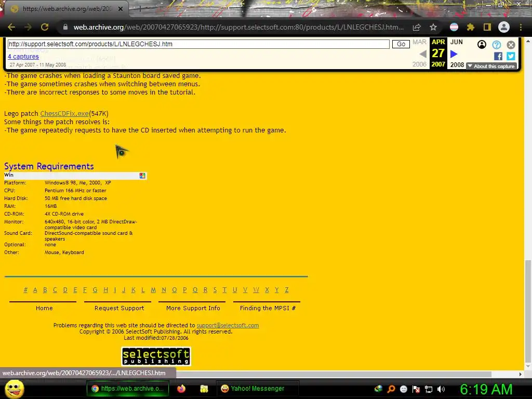This screenshot has width=532, height=399.
Task: Click the Wayback Machine URL input field
Action: 198,44
